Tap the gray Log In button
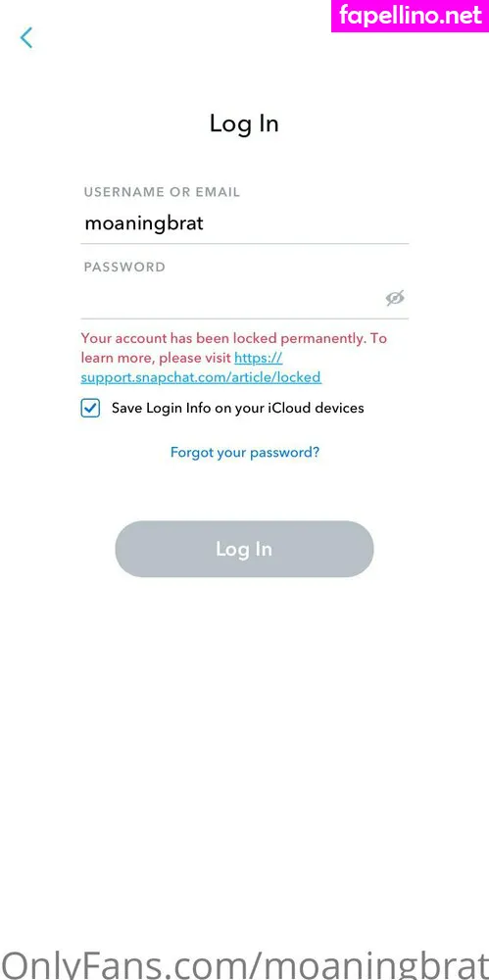 [244, 549]
